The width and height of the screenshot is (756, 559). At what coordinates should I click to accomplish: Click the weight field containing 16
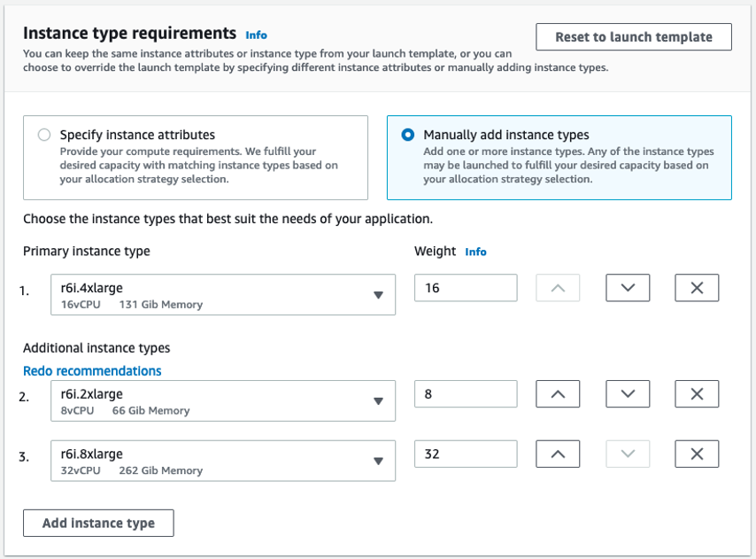pyautogui.click(x=466, y=288)
